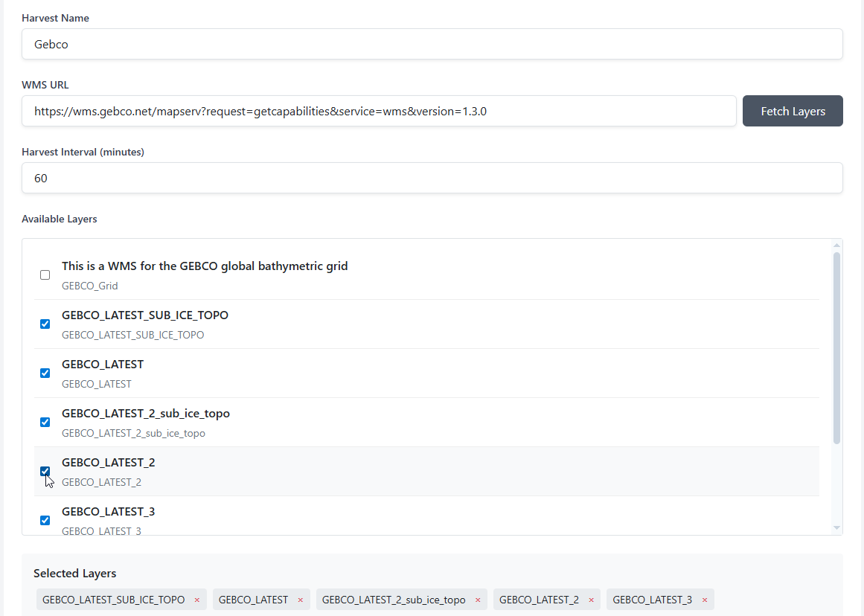Select the GEBCO global bathymetric grid row title
Screen dimensions: 864x616
pyautogui.click(x=205, y=266)
